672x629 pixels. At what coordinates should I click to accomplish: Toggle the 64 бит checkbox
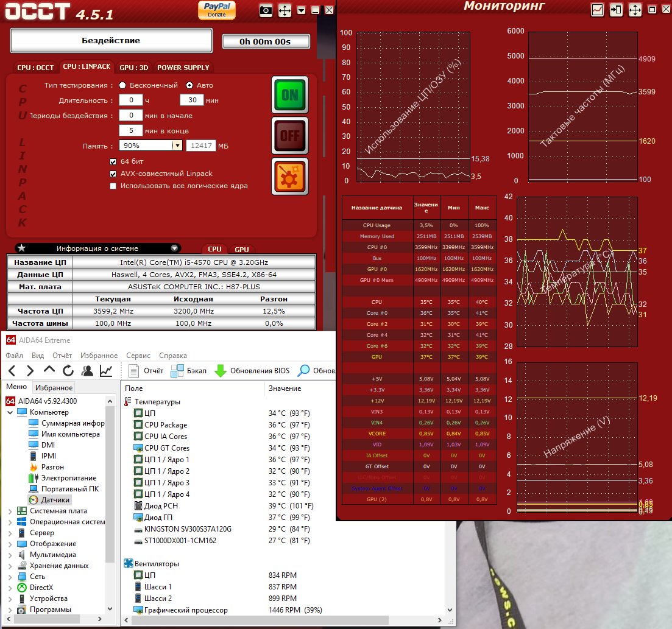click(113, 161)
